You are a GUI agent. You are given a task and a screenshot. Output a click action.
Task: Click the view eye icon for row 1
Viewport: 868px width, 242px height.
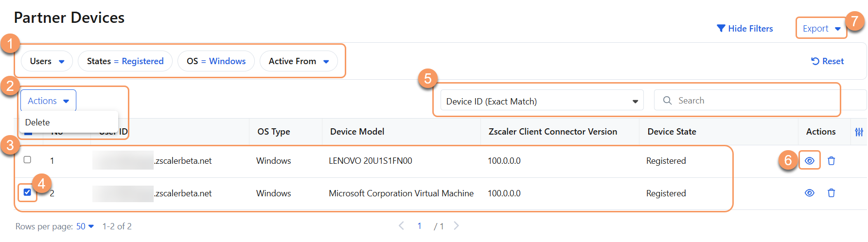tap(809, 161)
